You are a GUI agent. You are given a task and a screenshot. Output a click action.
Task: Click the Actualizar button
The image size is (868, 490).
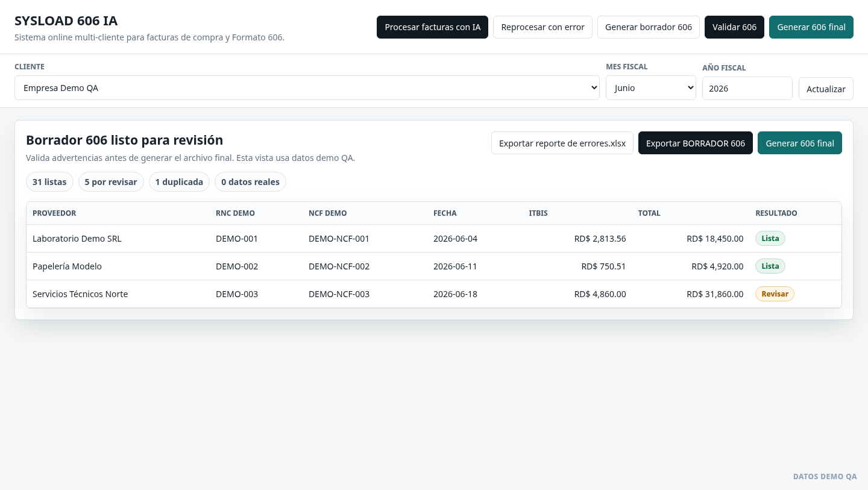[826, 89]
